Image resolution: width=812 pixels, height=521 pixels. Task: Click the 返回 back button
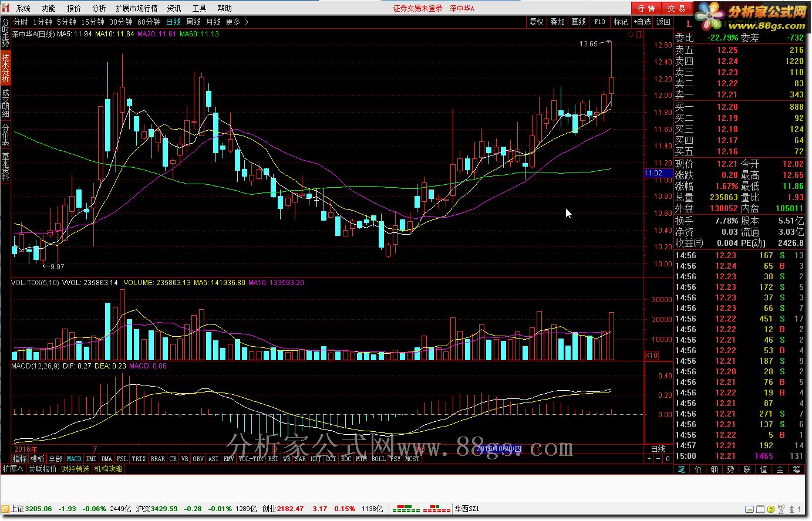point(663,22)
